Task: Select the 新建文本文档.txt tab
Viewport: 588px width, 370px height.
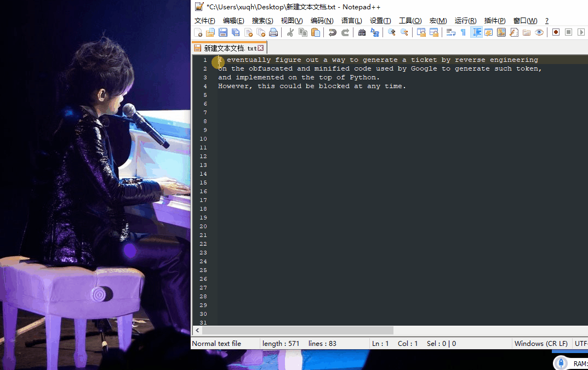Action: click(229, 48)
